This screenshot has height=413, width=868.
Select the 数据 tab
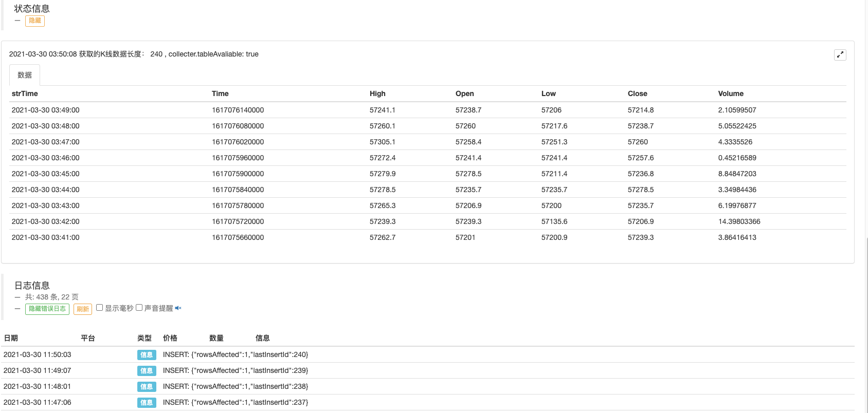pyautogui.click(x=25, y=75)
